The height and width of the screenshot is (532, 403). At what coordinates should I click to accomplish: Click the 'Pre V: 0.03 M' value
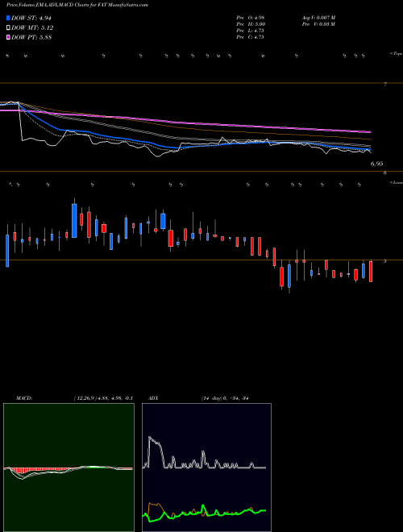318,24
